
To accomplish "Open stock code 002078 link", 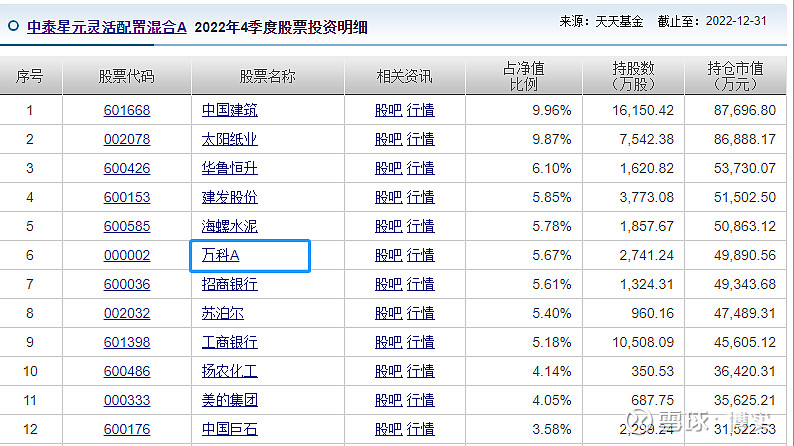I will (x=127, y=139).
